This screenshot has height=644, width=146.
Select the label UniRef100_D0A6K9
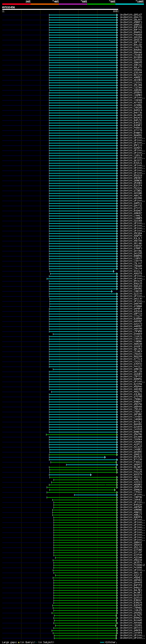(131, 334)
